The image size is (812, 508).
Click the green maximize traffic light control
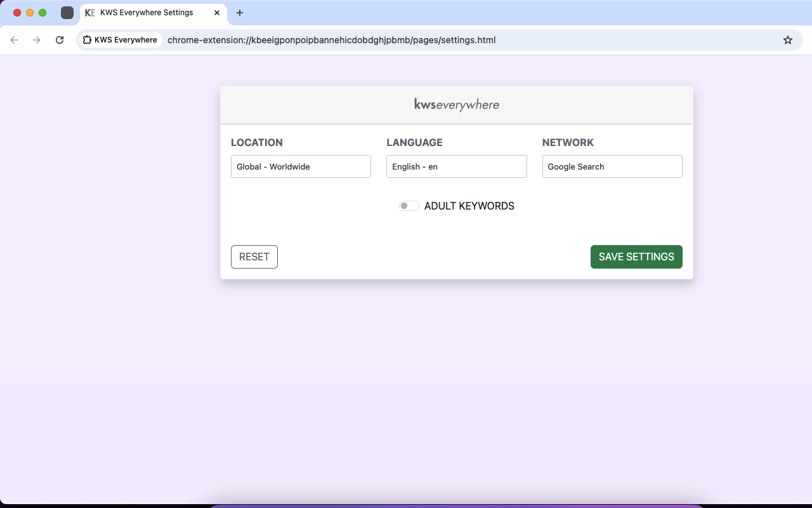pyautogui.click(x=42, y=12)
